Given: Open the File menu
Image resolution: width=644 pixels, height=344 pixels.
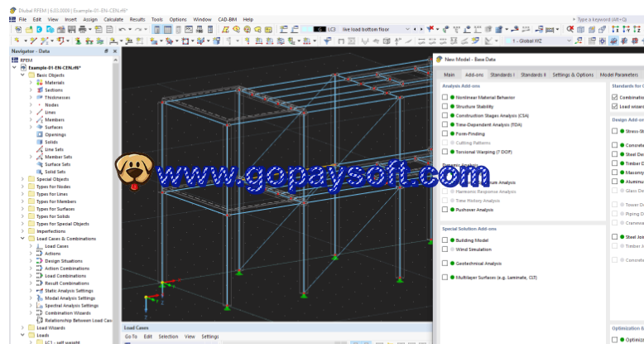Looking at the screenshot, I should click(22, 19).
